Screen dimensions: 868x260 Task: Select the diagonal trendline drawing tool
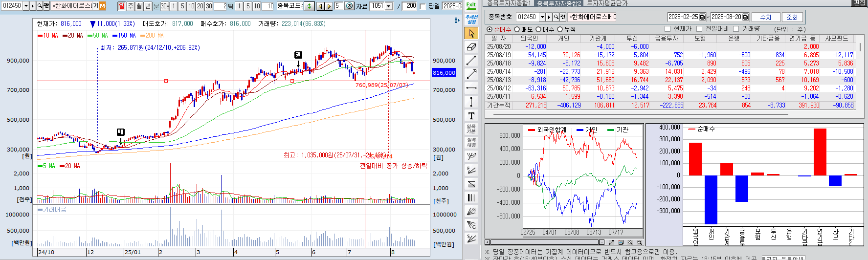(471, 61)
